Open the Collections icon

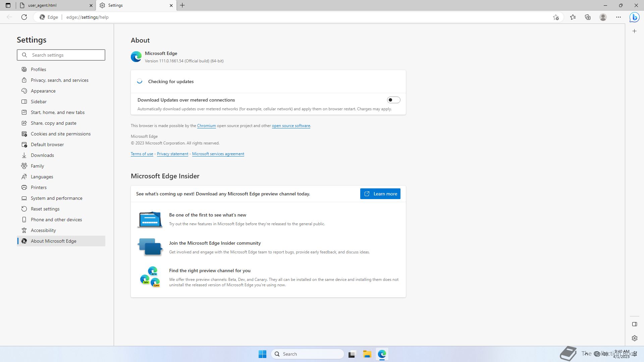pos(588,17)
